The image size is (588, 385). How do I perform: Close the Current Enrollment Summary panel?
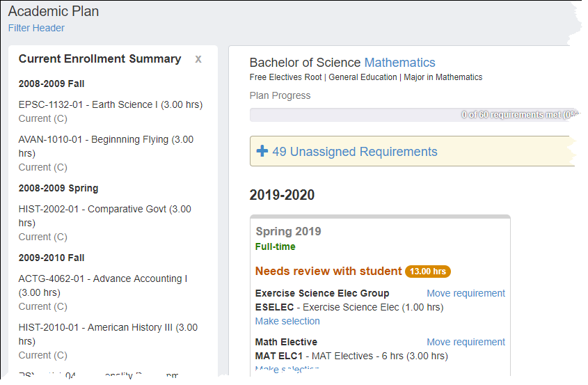(x=198, y=59)
